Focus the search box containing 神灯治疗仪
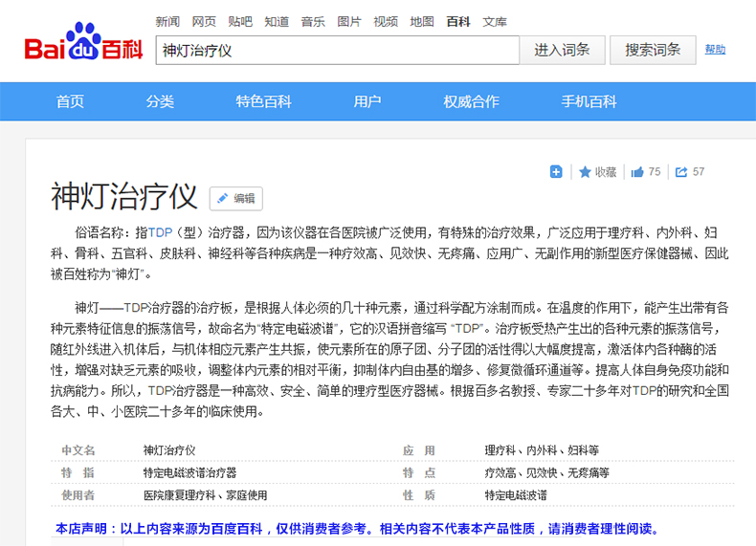756x546 pixels. coord(338,50)
